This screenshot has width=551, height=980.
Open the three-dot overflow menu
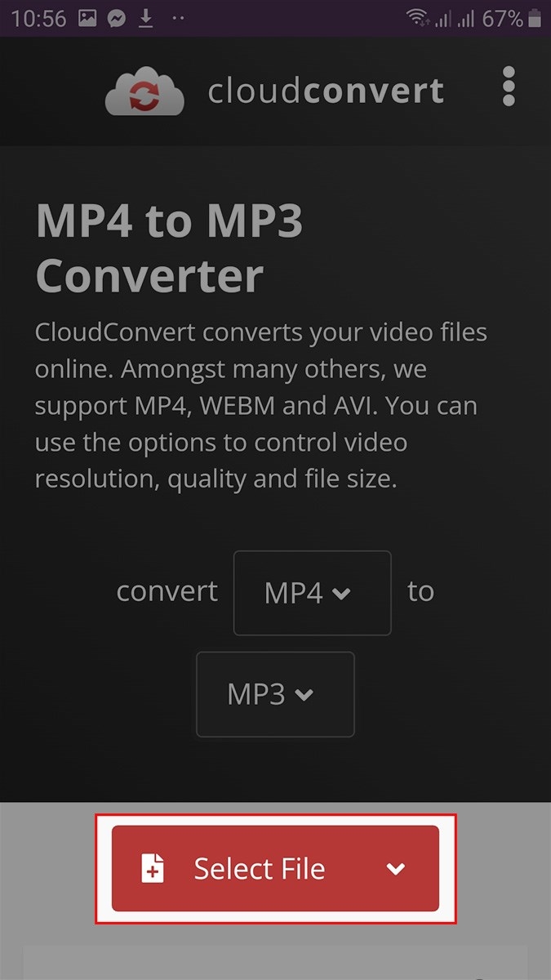point(509,87)
